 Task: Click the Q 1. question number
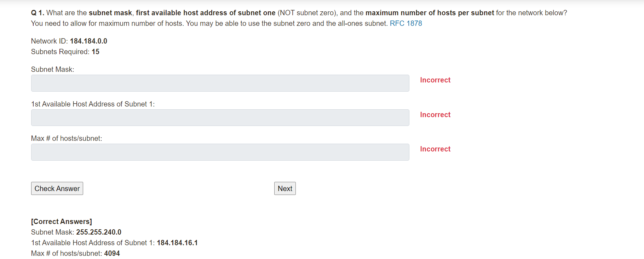38,13
